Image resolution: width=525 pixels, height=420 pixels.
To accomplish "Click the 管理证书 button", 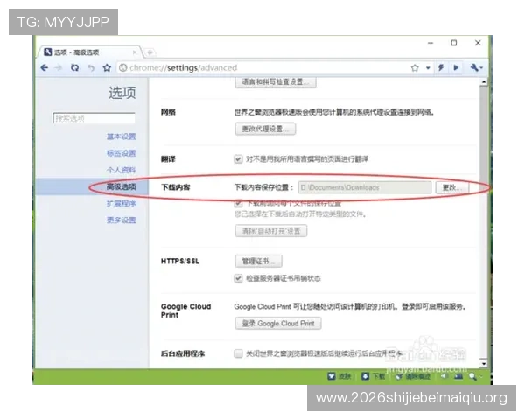I will (258, 261).
